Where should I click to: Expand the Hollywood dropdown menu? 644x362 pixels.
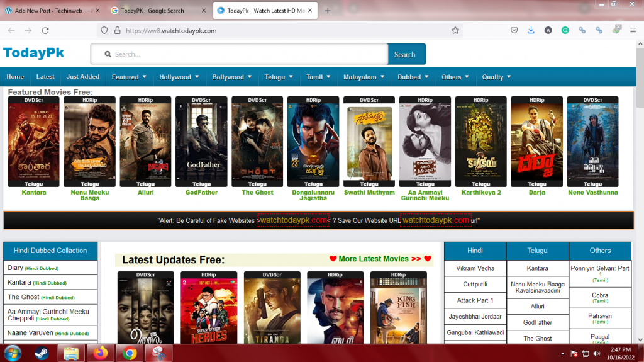(179, 77)
